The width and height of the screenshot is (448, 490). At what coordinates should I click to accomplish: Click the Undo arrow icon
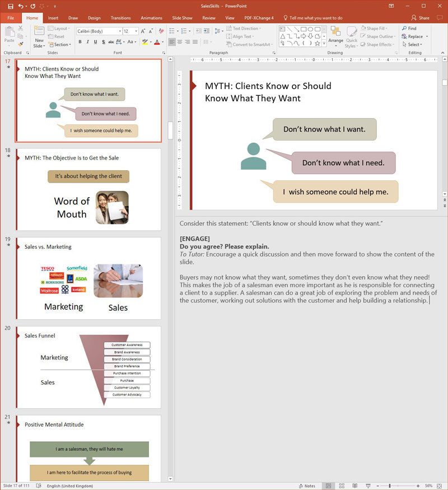tap(21, 6)
